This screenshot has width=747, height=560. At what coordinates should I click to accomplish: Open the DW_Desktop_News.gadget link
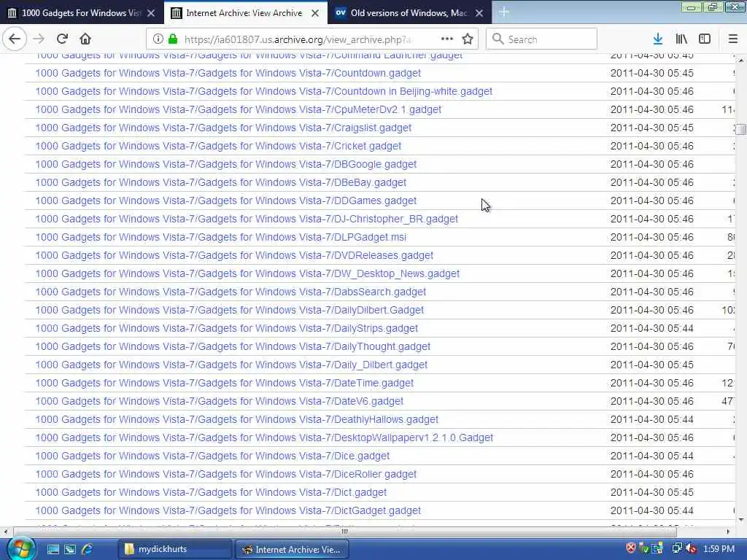click(247, 273)
